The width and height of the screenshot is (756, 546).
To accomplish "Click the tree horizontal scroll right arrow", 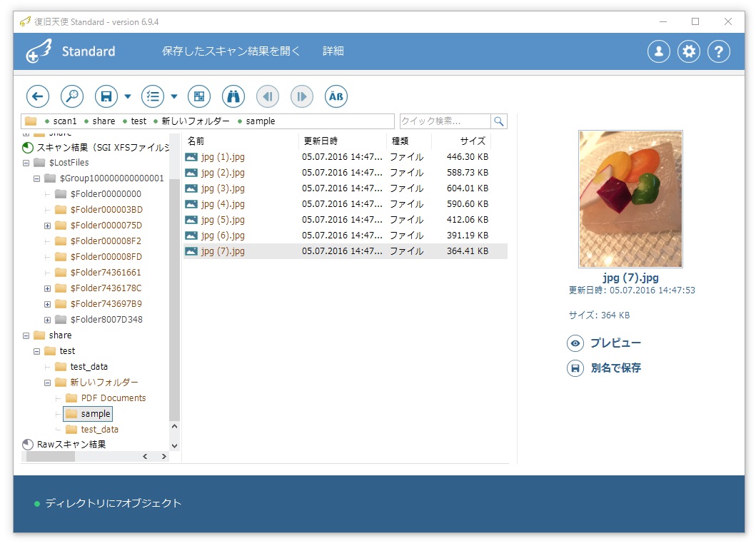I will pyautogui.click(x=164, y=456).
